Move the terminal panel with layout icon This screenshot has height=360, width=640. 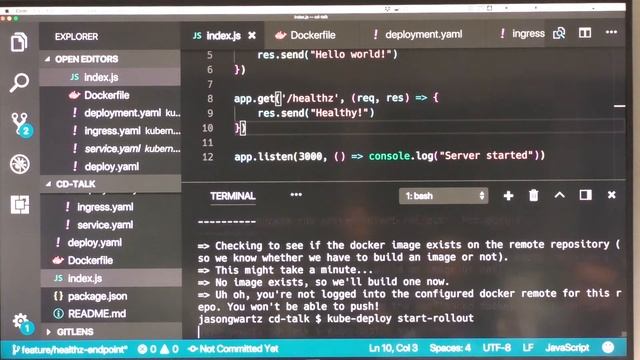[585, 195]
